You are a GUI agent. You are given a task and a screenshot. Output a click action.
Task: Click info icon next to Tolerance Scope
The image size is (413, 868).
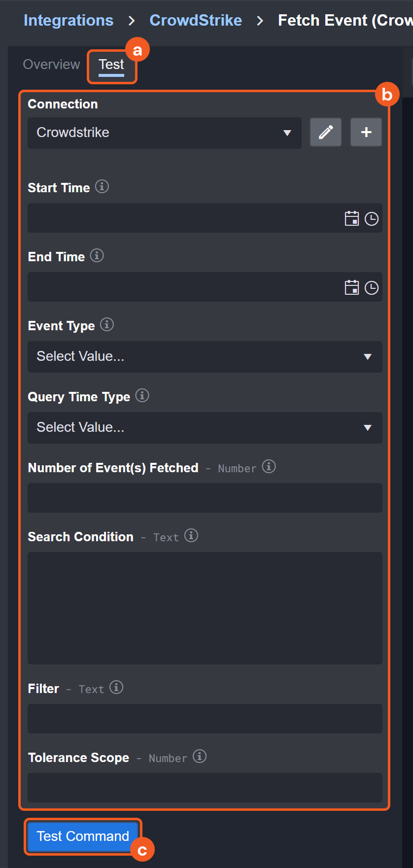(200, 757)
